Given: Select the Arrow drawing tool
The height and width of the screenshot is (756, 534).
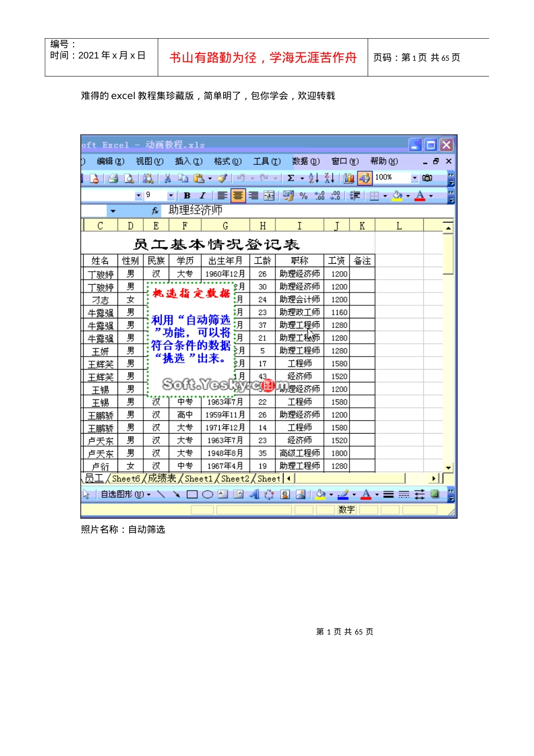Looking at the screenshot, I should 176,495.
